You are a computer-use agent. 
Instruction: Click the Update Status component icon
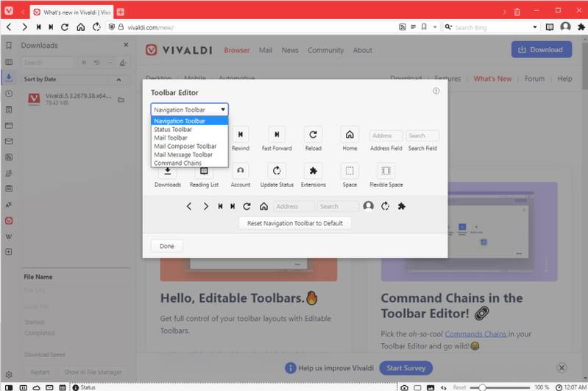click(277, 171)
